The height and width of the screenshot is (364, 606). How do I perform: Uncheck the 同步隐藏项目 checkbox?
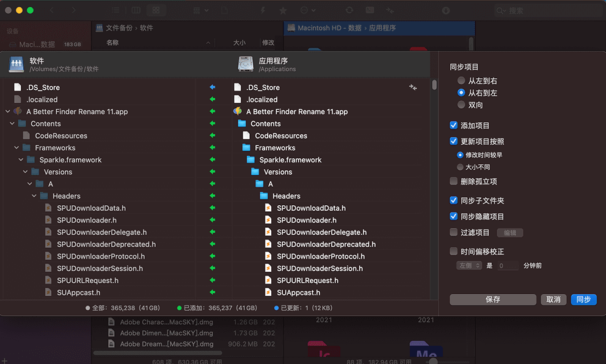[453, 216]
